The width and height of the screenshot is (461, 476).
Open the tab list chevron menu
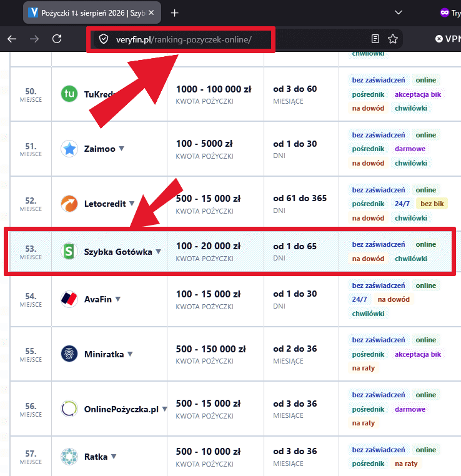[398, 12]
